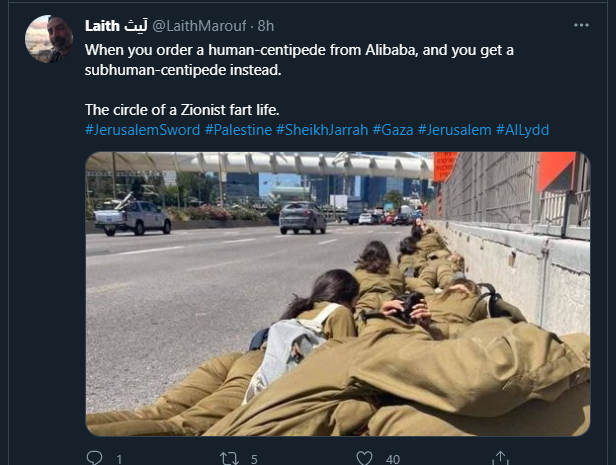Follow the #Gaza hashtag

tap(393, 130)
